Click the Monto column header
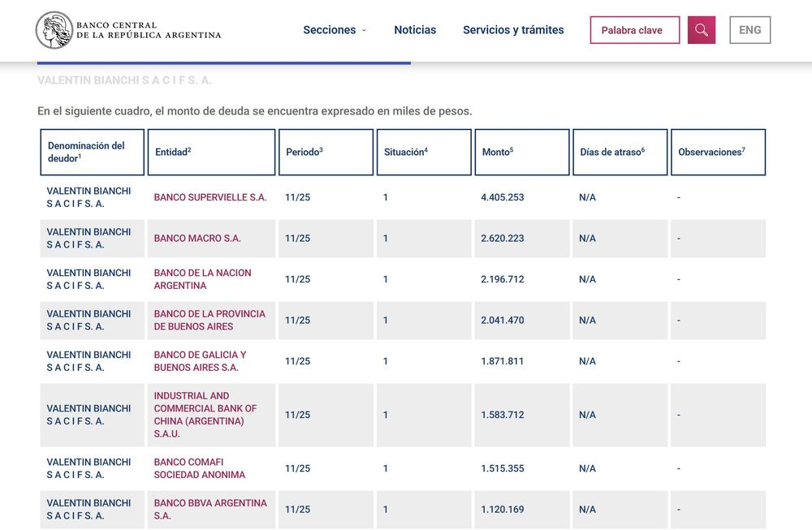This screenshot has height=530, width=812. 522,152
